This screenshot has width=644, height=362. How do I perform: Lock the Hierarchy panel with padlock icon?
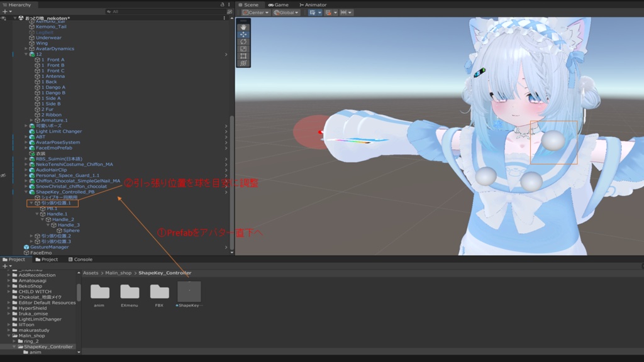pos(222,4)
